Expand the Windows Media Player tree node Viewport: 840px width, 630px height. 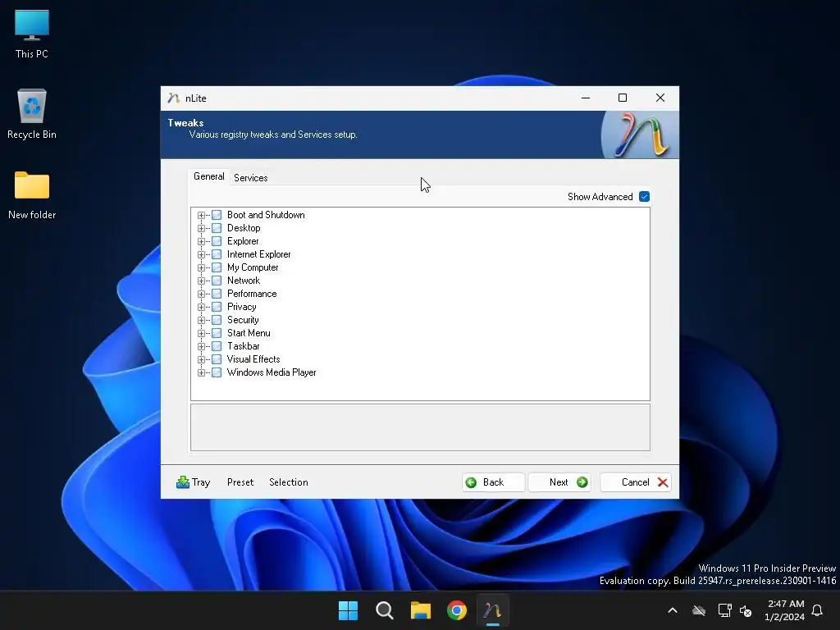point(202,373)
